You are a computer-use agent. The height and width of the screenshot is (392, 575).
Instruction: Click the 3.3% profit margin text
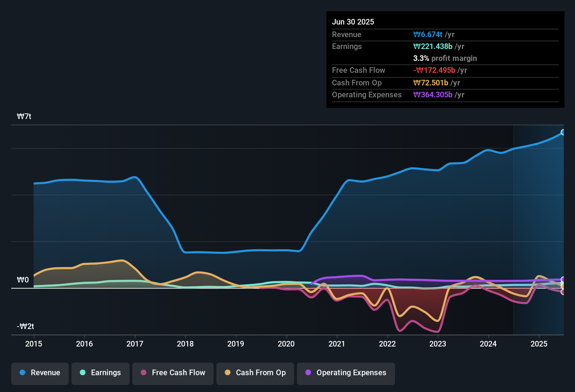pos(445,58)
